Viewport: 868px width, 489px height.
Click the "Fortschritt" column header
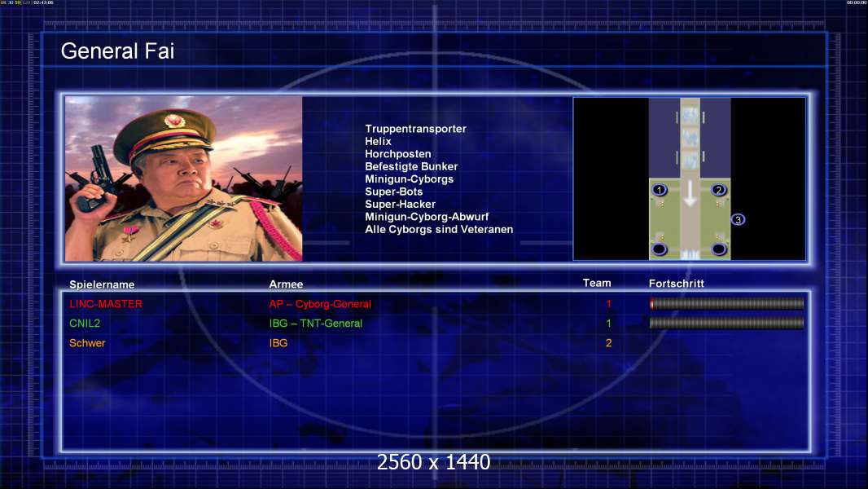(x=677, y=284)
